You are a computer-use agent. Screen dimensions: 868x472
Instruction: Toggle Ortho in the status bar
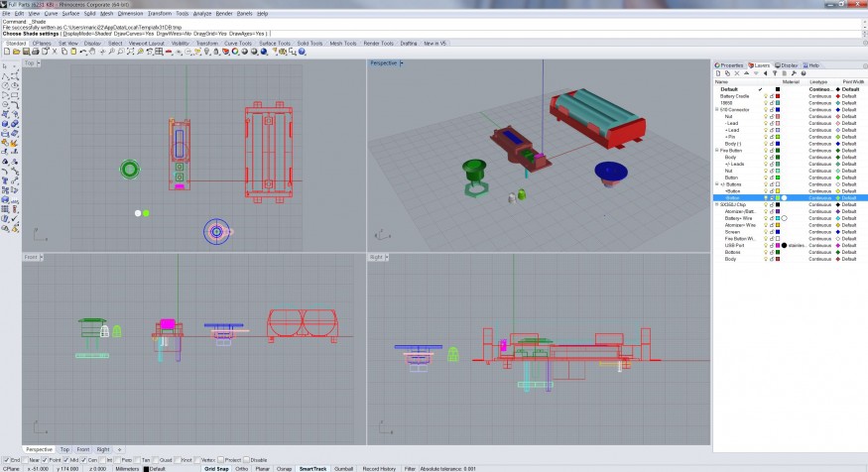click(240, 468)
